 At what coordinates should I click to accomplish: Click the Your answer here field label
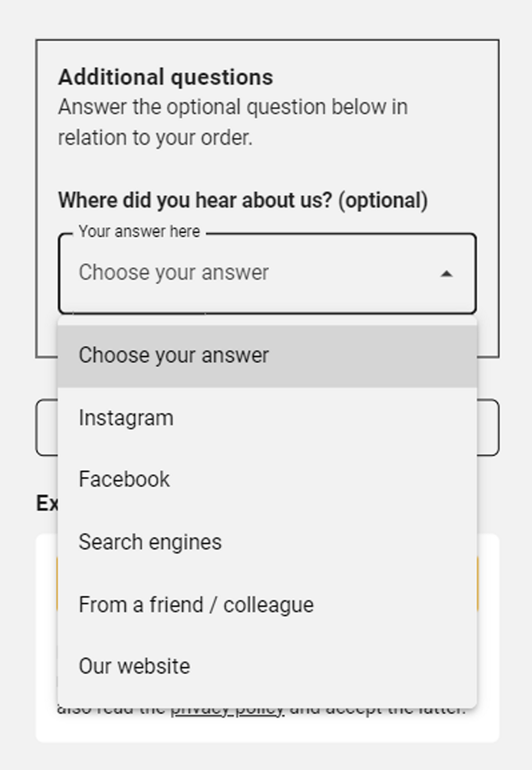pos(139,231)
